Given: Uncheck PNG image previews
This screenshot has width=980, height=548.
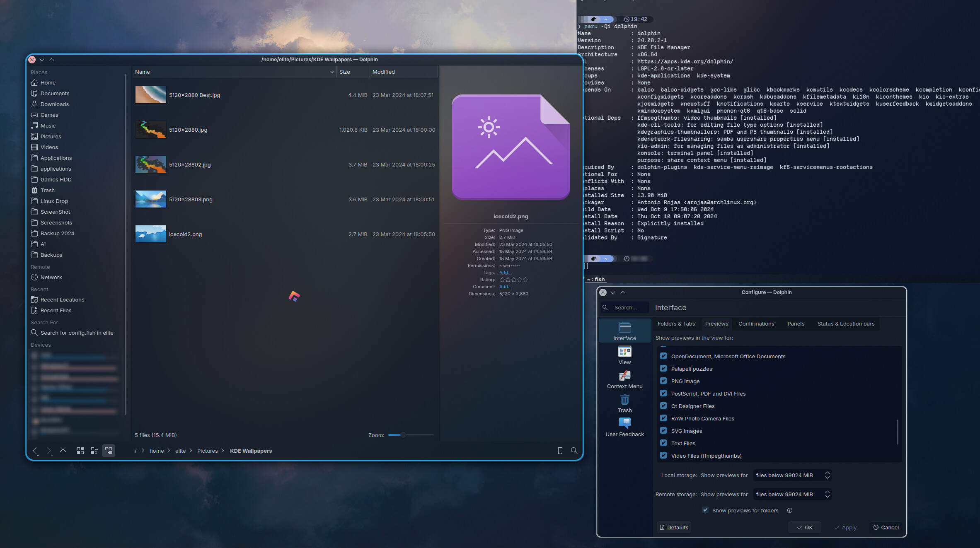Looking at the screenshot, I should [663, 381].
